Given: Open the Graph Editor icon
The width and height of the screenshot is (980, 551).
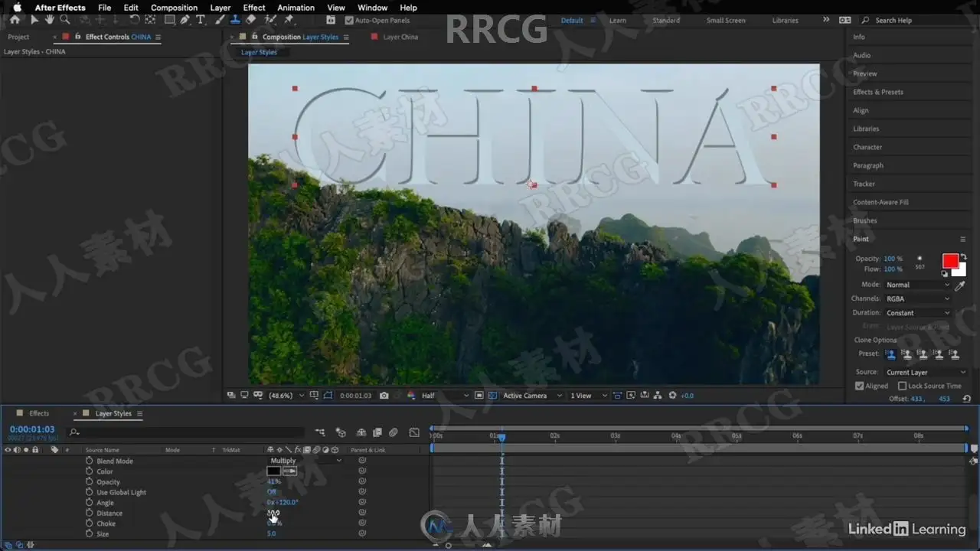Looking at the screenshot, I should pyautogui.click(x=414, y=432).
